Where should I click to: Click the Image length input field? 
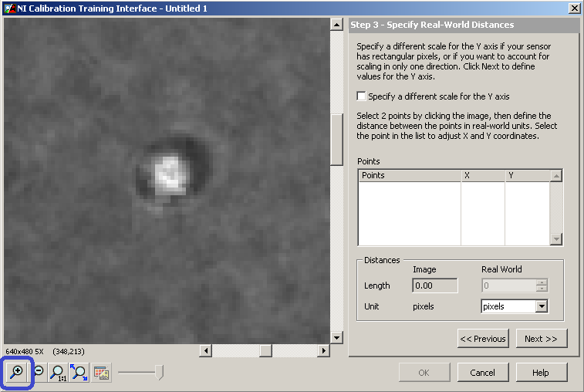pyautogui.click(x=435, y=286)
